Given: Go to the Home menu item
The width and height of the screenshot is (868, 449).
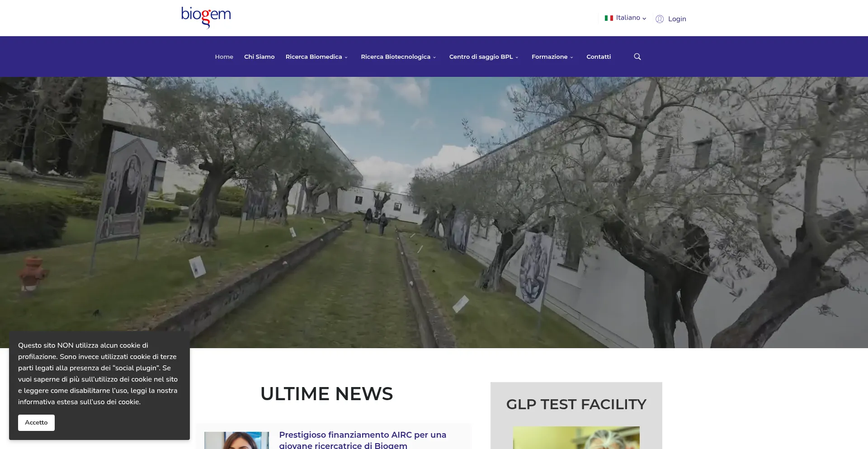Looking at the screenshot, I should click(x=224, y=57).
